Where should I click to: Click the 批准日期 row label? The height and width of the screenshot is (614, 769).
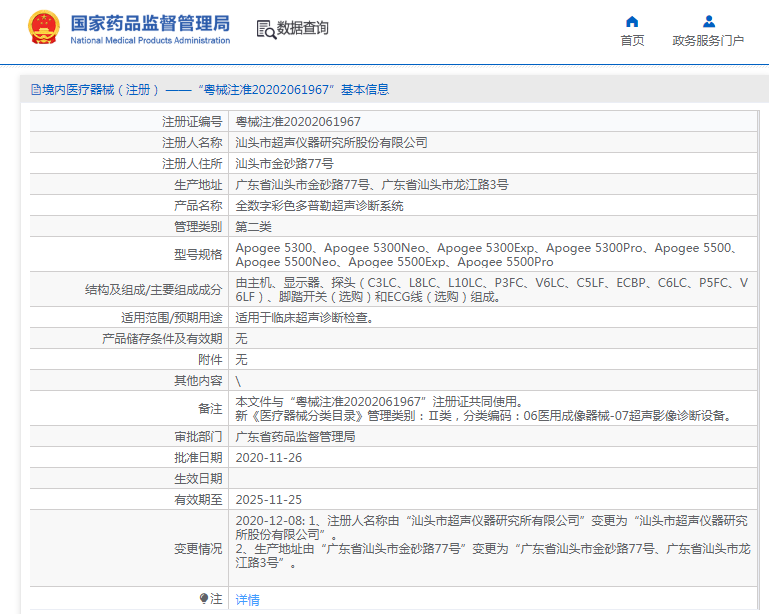click(x=198, y=458)
